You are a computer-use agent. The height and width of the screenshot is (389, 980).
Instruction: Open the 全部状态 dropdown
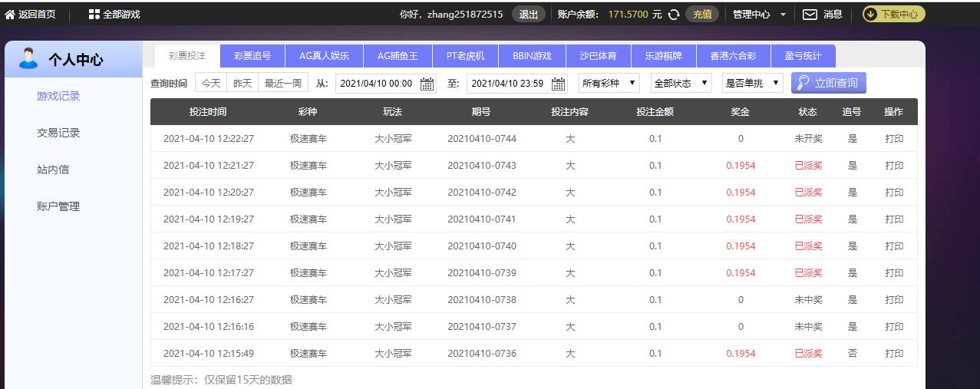681,83
